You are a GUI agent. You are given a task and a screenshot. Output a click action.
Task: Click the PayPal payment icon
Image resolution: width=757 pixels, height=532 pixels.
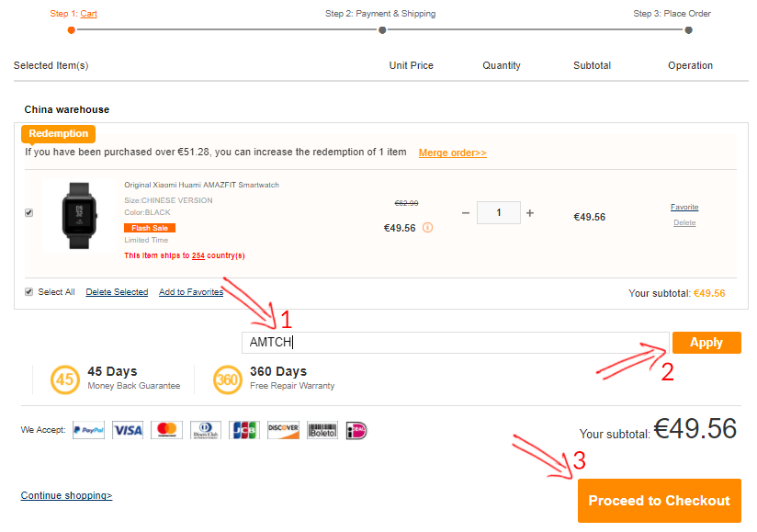coord(88,430)
